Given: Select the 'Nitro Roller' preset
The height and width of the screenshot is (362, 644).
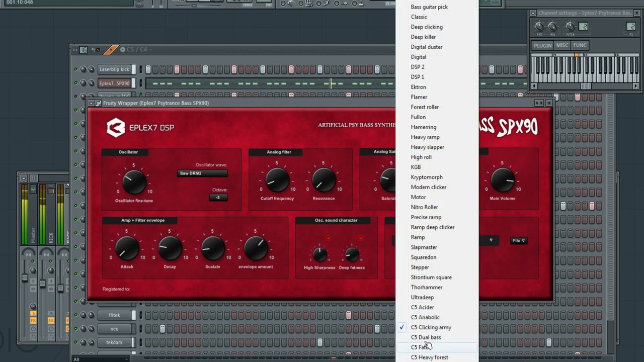Looking at the screenshot, I should [x=437, y=207].
